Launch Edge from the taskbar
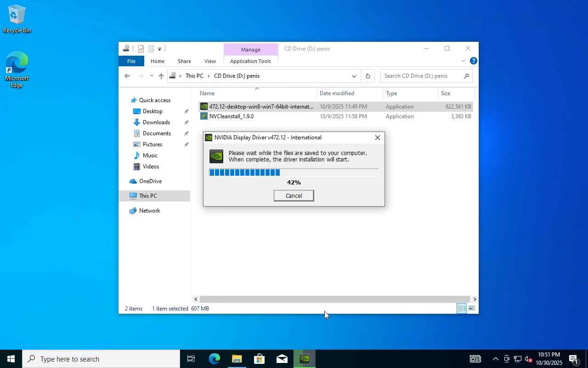 pyautogui.click(x=215, y=359)
